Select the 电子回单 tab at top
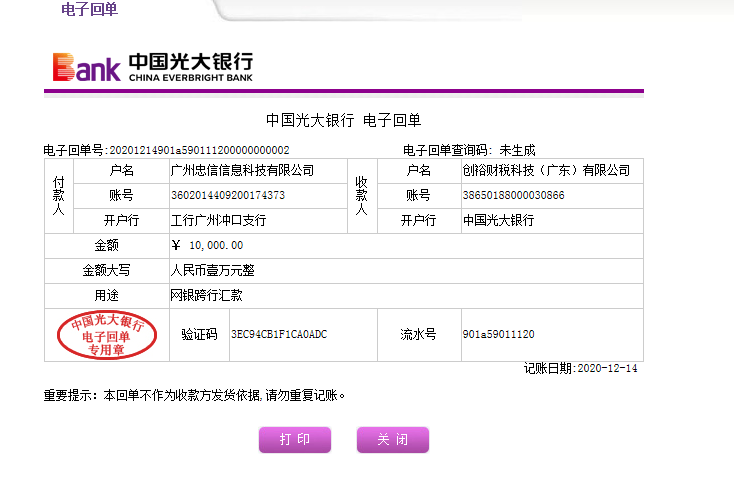This screenshot has width=734, height=488. pyautogui.click(x=89, y=9)
